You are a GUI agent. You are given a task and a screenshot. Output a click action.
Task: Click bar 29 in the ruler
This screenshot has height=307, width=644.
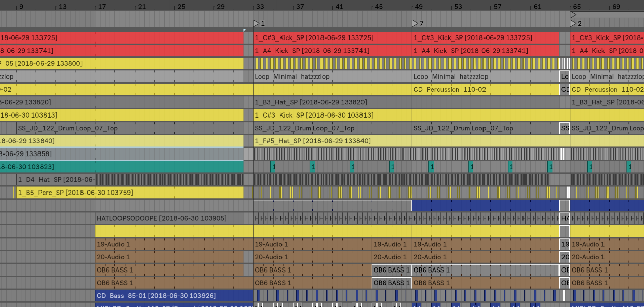pos(221,7)
